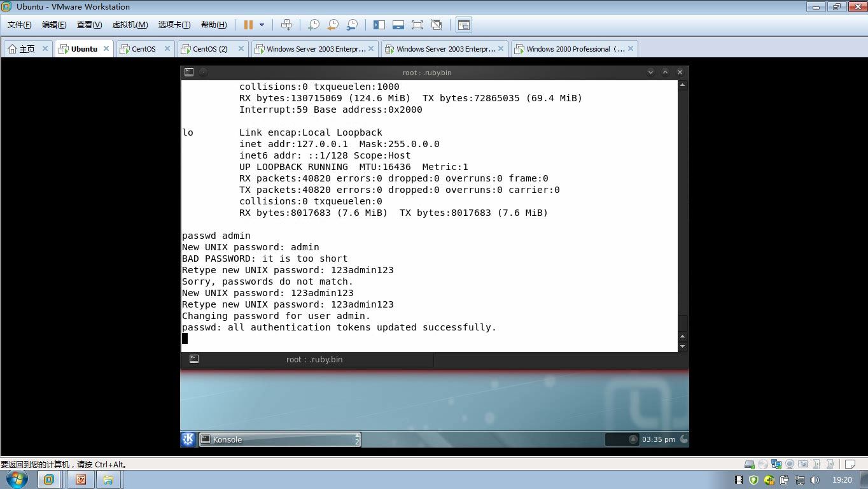Click the 'passwd admin' line in the terminal
The image size is (868, 489).
[216, 236]
